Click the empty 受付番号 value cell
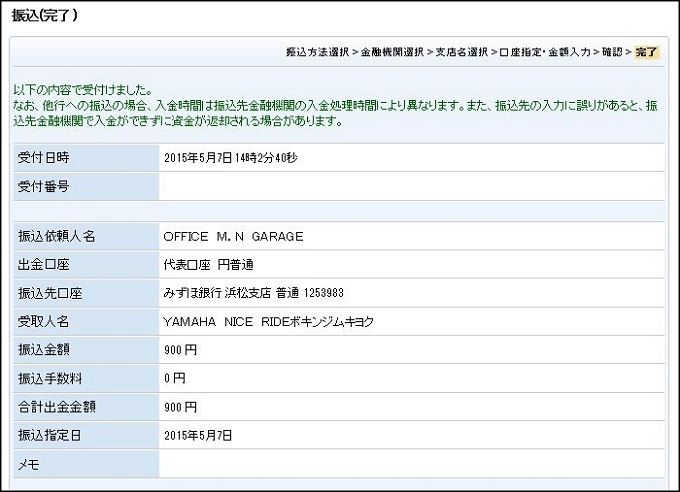This screenshot has width=680, height=492. coord(410,186)
